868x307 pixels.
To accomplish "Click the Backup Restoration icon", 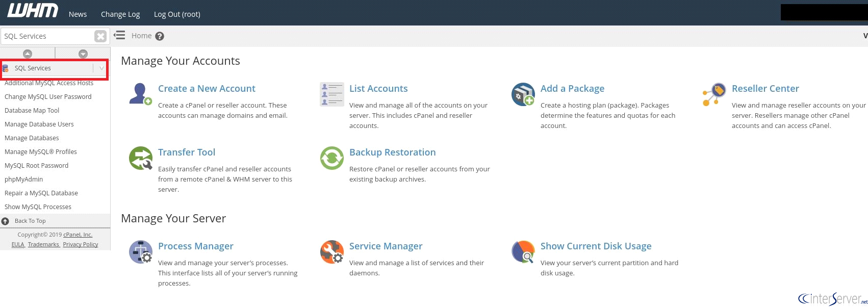I will (332, 158).
